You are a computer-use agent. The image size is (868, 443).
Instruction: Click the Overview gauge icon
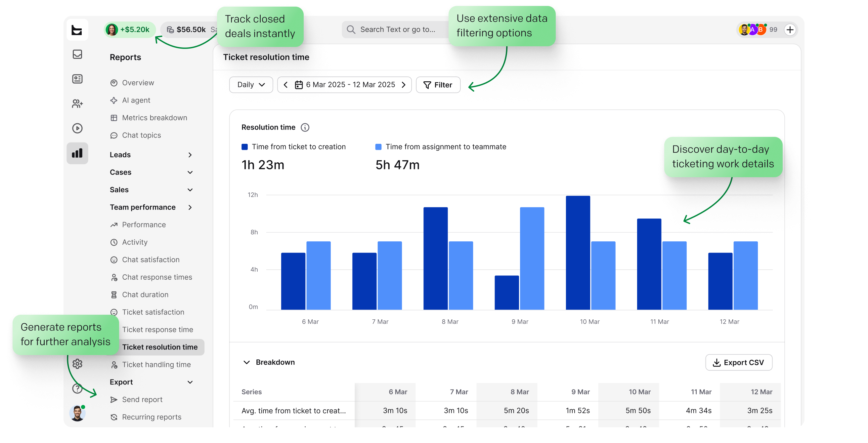114,83
